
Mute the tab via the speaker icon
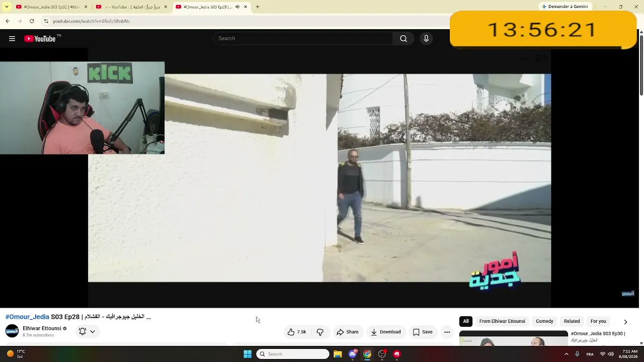[238, 7]
